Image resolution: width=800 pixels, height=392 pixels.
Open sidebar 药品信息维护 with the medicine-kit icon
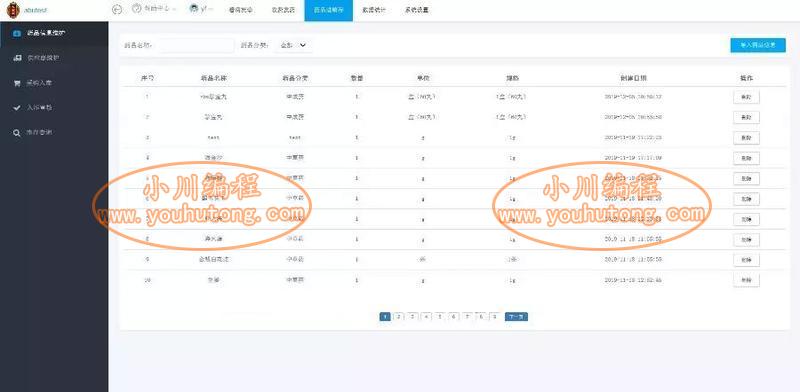pyautogui.click(x=54, y=33)
